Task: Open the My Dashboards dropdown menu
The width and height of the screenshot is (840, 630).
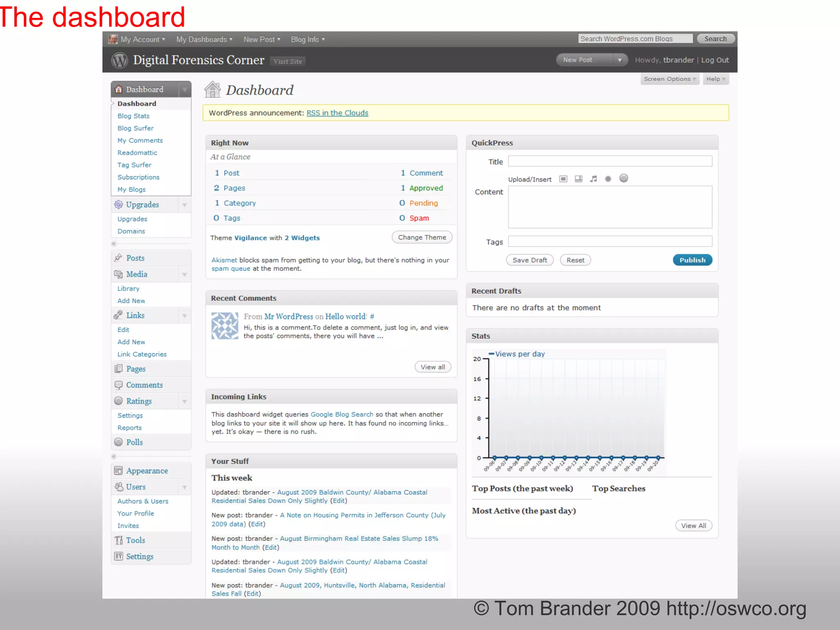Action: [205, 39]
